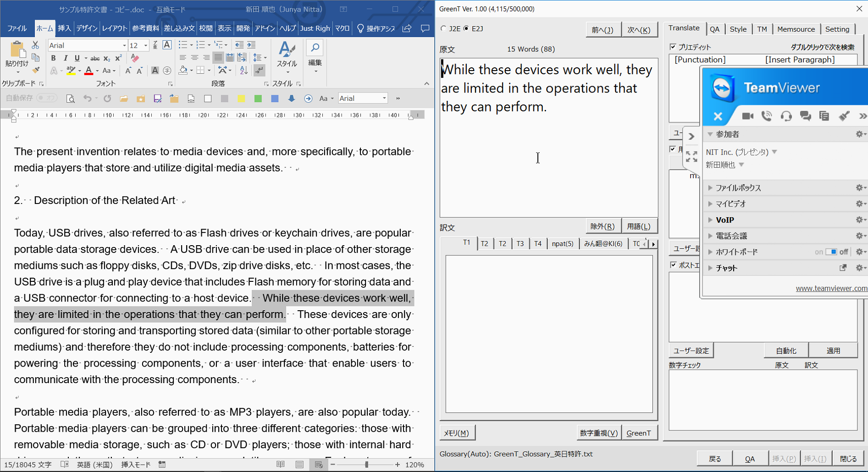Toggle the プリエディット checkbox
The image size is (868, 472).
point(673,47)
